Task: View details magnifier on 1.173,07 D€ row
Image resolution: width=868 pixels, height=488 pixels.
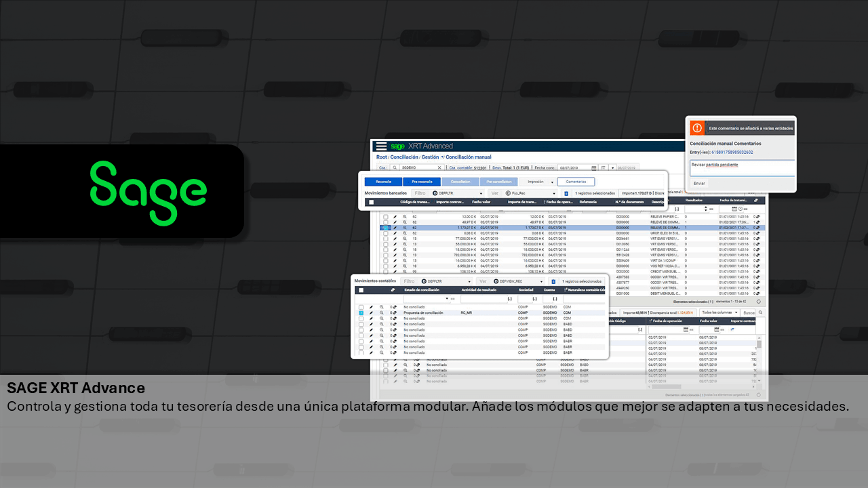Action: click(404, 228)
